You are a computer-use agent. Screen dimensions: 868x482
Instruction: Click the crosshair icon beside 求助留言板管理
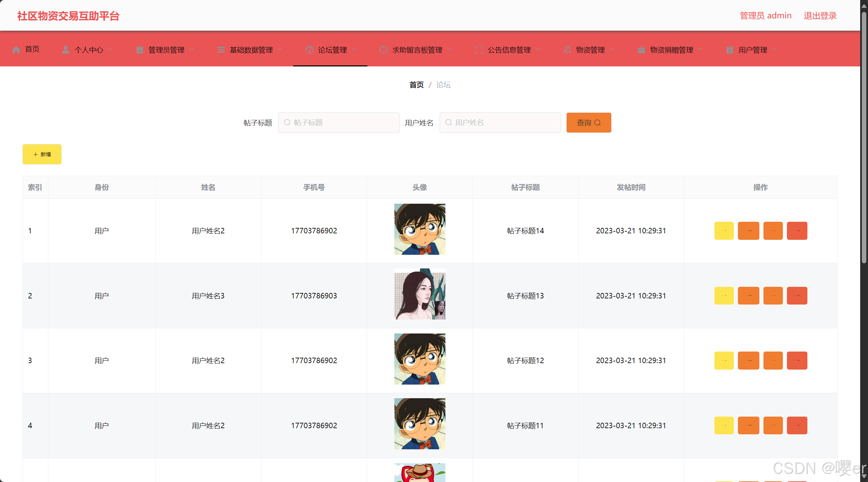pos(383,50)
